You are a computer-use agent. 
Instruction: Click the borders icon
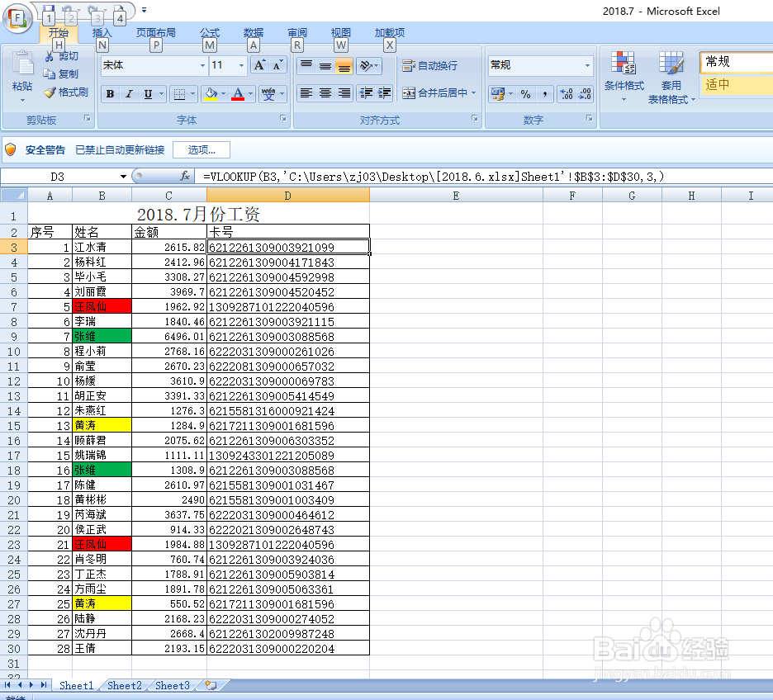179,93
